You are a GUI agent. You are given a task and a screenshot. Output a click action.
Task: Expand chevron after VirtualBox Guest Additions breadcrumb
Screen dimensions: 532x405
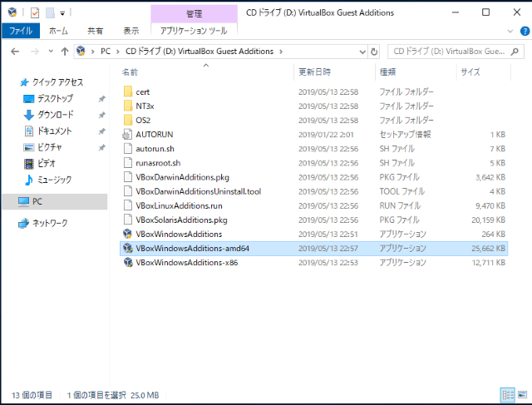click(281, 52)
